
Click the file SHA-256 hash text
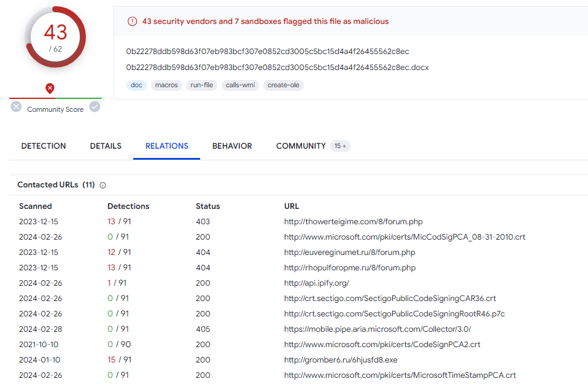coord(268,52)
